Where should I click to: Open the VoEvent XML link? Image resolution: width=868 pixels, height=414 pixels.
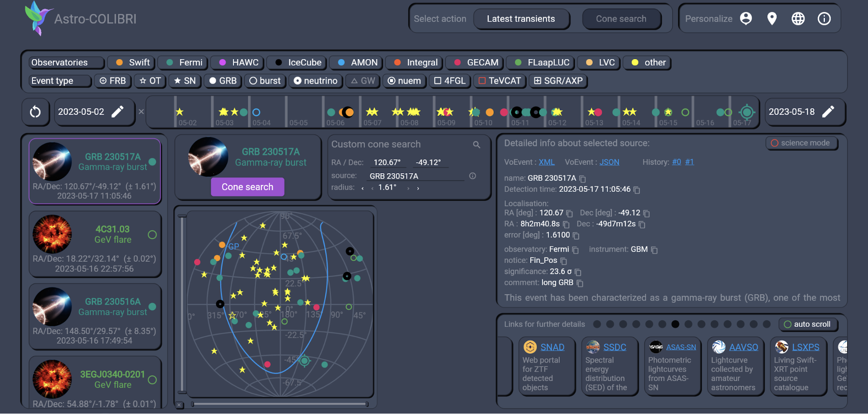[x=547, y=162]
